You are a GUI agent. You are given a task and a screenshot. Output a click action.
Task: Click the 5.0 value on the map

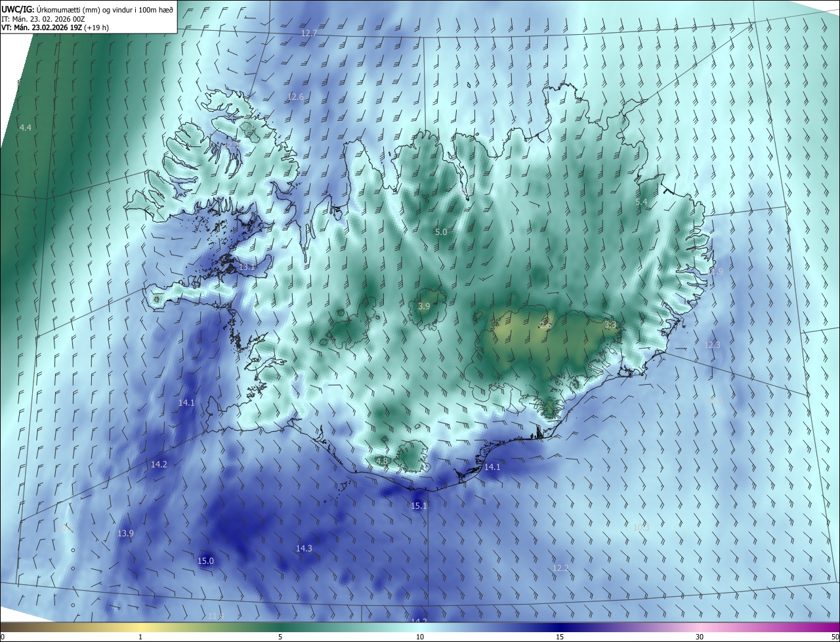[x=441, y=232]
